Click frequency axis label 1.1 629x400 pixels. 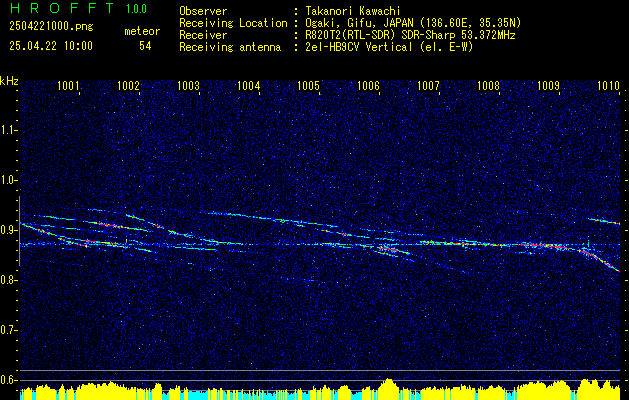9,130
